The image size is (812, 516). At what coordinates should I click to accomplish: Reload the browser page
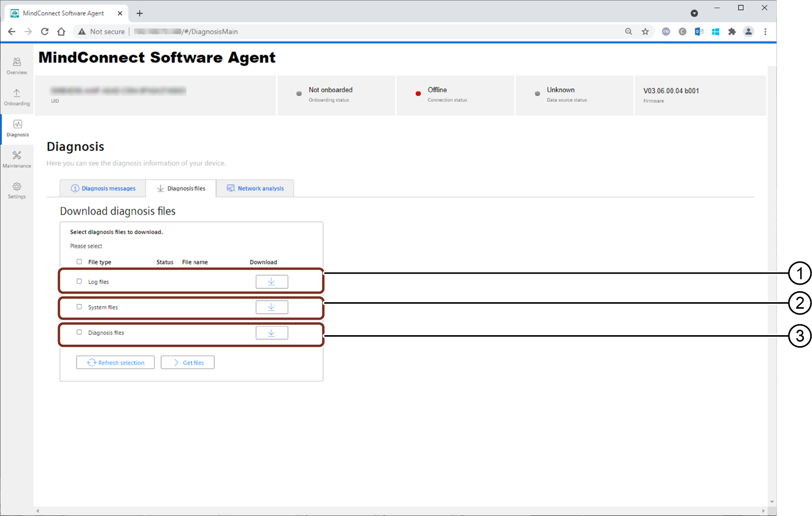pyautogui.click(x=44, y=31)
